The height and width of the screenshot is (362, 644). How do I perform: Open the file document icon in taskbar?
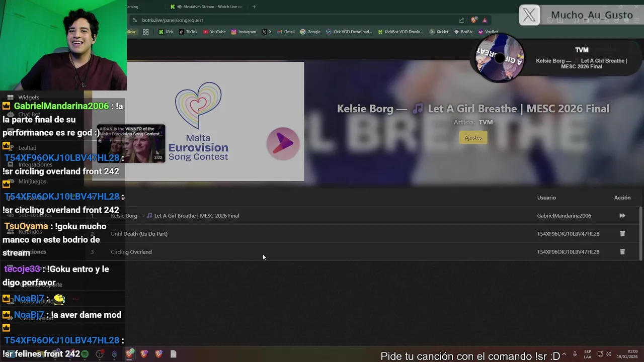pos(173,354)
